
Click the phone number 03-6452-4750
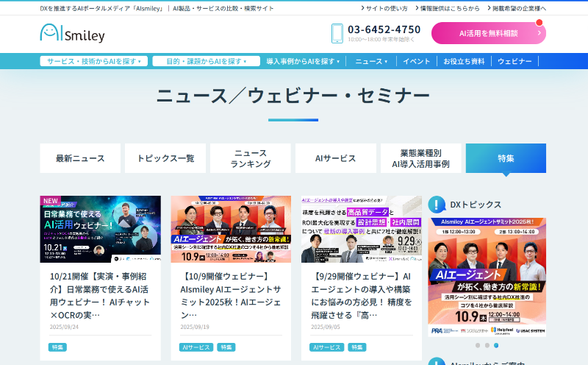[x=384, y=29]
